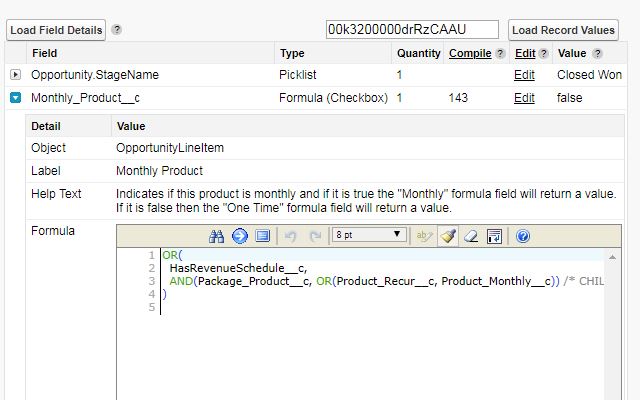Undo last edit in formula editor
The height and width of the screenshot is (400, 640).
[290, 236]
